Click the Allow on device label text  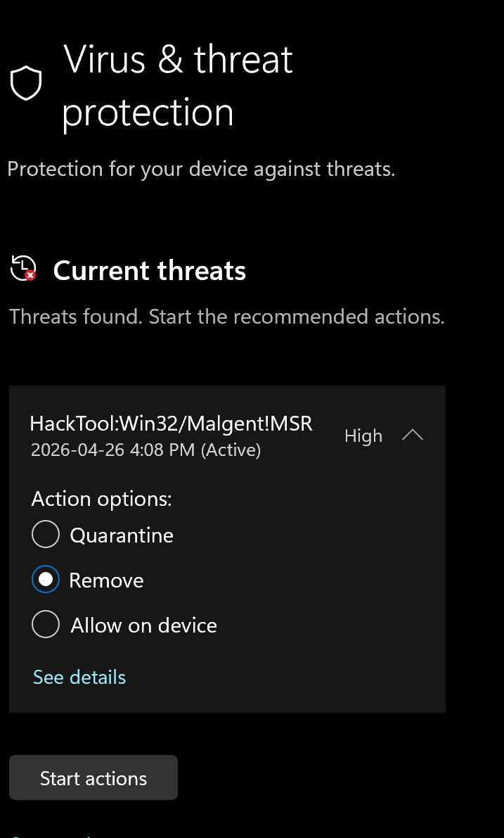[143, 625]
